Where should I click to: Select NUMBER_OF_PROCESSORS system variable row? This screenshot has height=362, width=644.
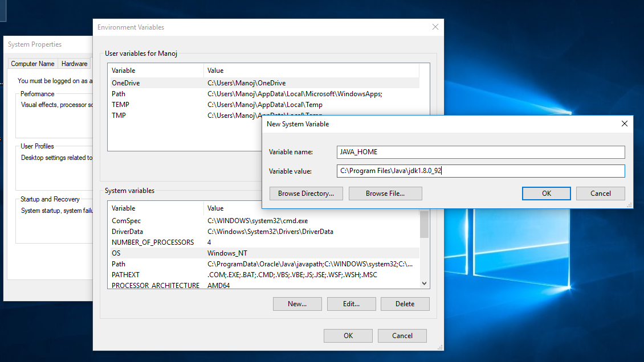(x=265, y=242)
